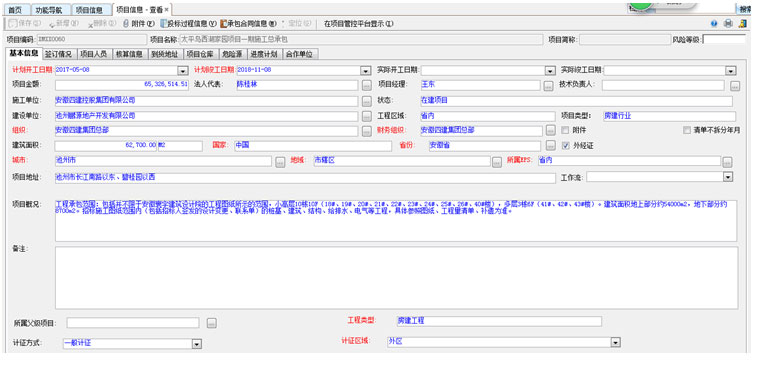
Task: Expand the 计划竣工日期 date dropdown
Action: (x=365, y=71)
